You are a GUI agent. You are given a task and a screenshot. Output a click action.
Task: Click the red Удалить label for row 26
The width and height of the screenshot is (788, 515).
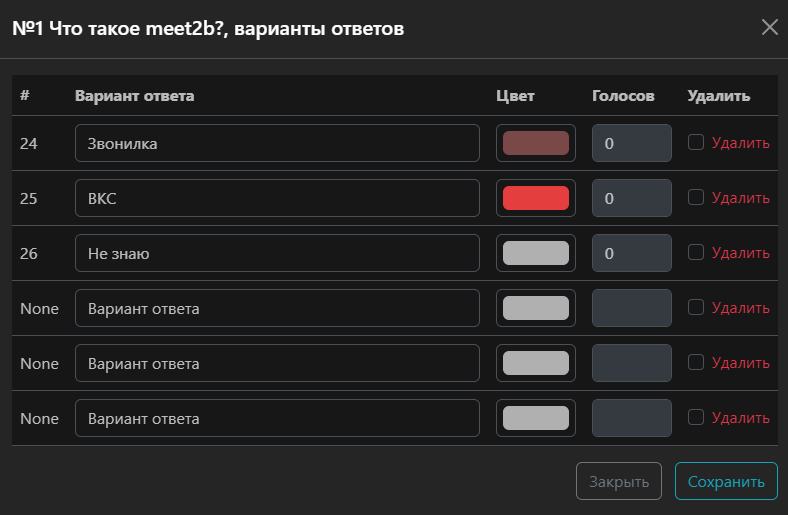tap(740, 253)
